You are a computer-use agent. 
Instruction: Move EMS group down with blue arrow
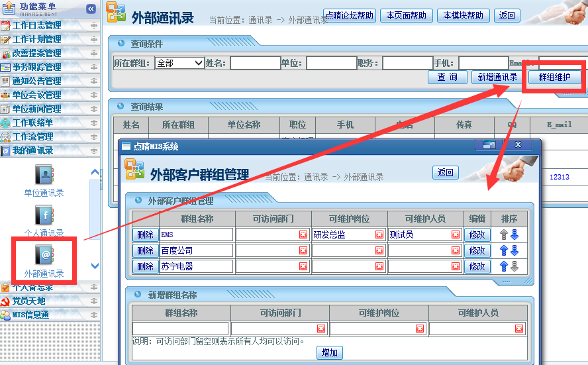514,235
